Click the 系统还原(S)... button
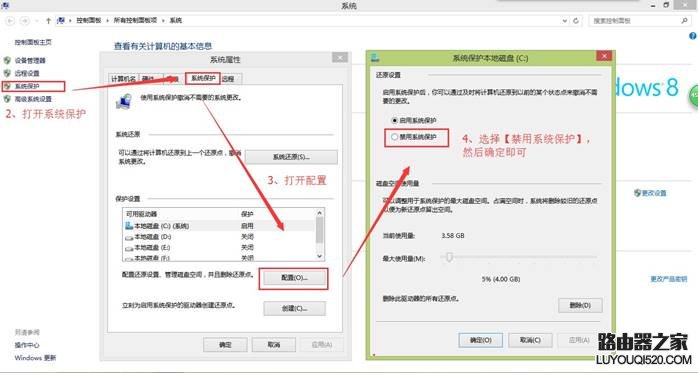 pyautogui.click(x=291, y=157)
